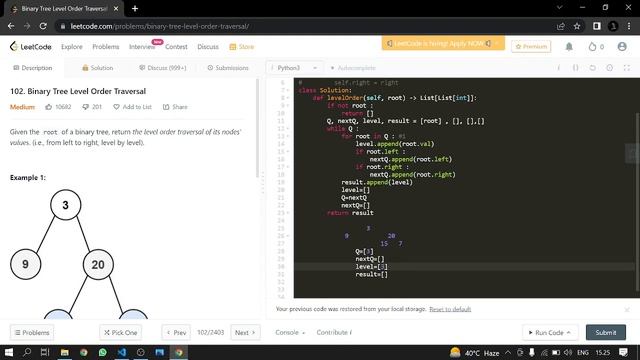
Task: Collapse code fold at line 15
Action: (x=288, y=151)
